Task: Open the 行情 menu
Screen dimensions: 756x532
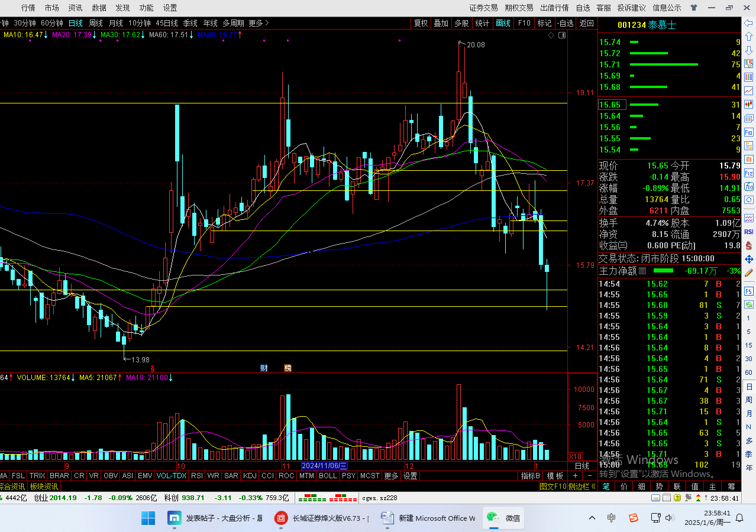Action: [28, 8]
